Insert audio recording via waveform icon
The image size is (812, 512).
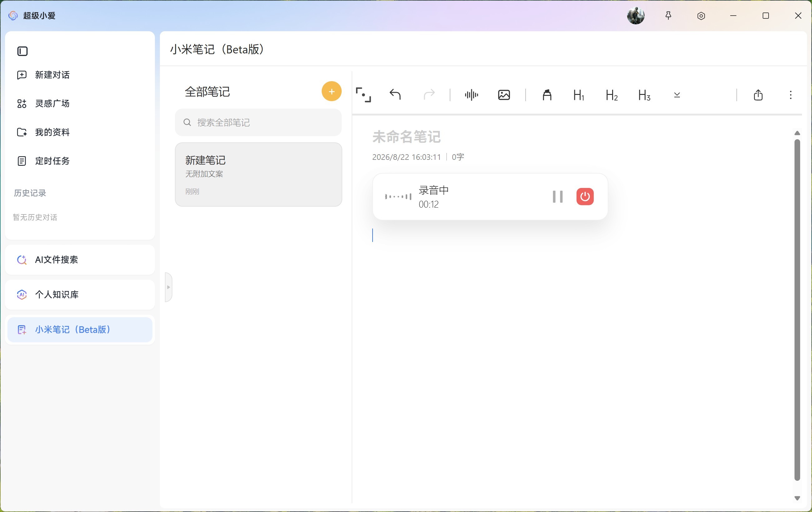(x=471, y=95)
